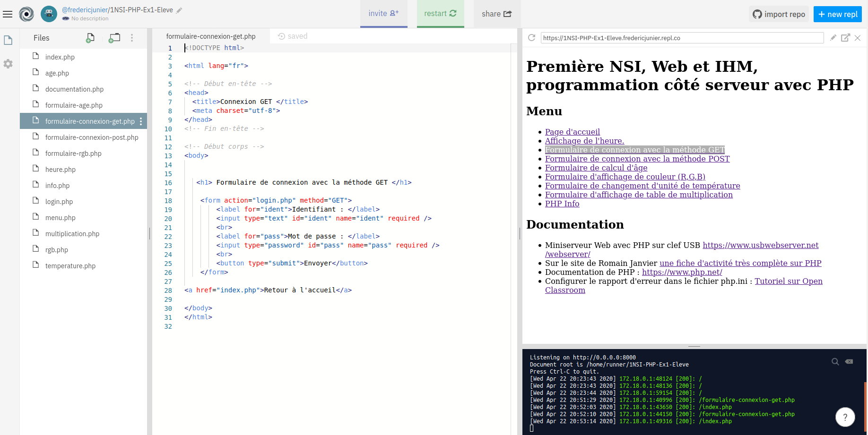Click the h1 heading code on line 16

pyautogui.click(x=304, y=182)
